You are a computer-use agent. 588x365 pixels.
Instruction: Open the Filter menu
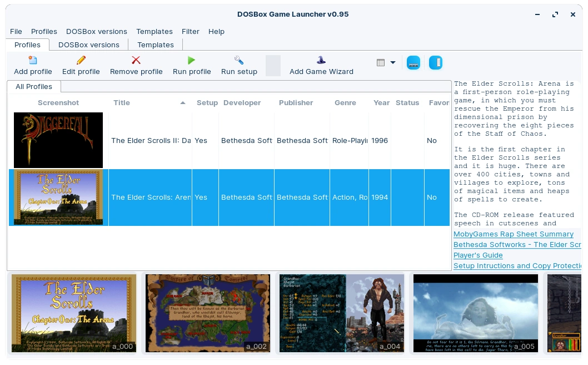[190, 32]
